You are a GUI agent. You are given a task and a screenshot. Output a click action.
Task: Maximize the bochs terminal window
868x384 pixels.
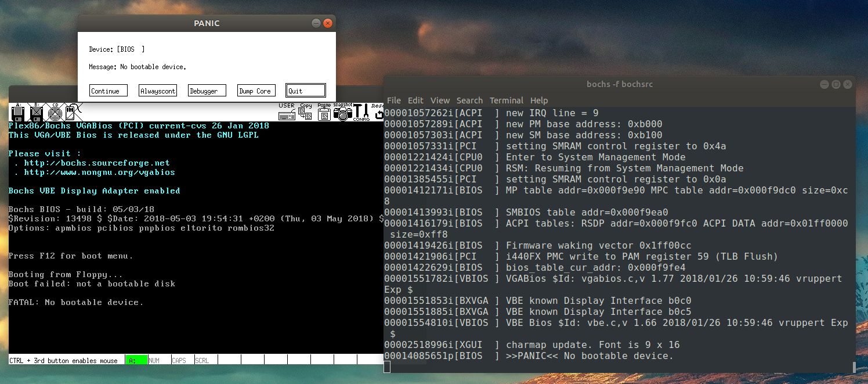(836, 84)
